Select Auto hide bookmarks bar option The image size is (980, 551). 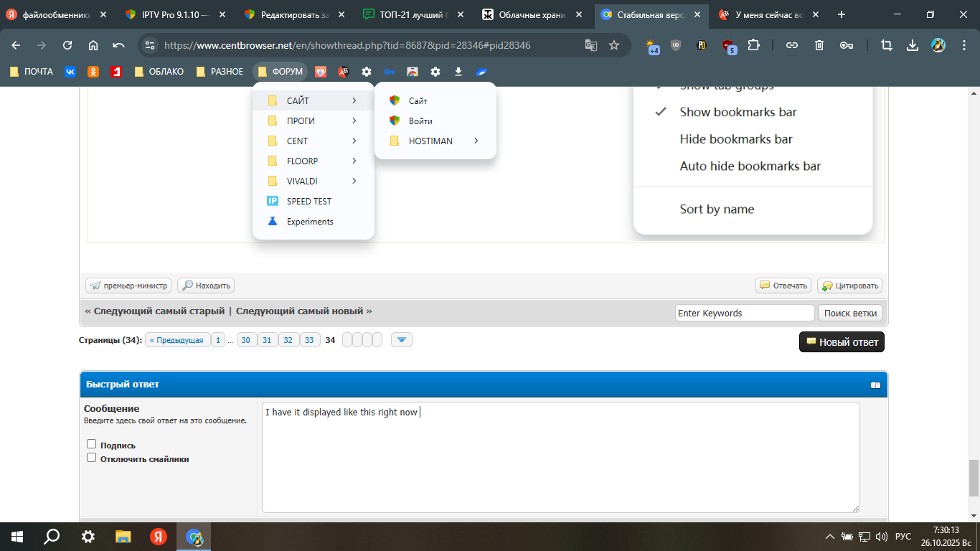point(750,166)
